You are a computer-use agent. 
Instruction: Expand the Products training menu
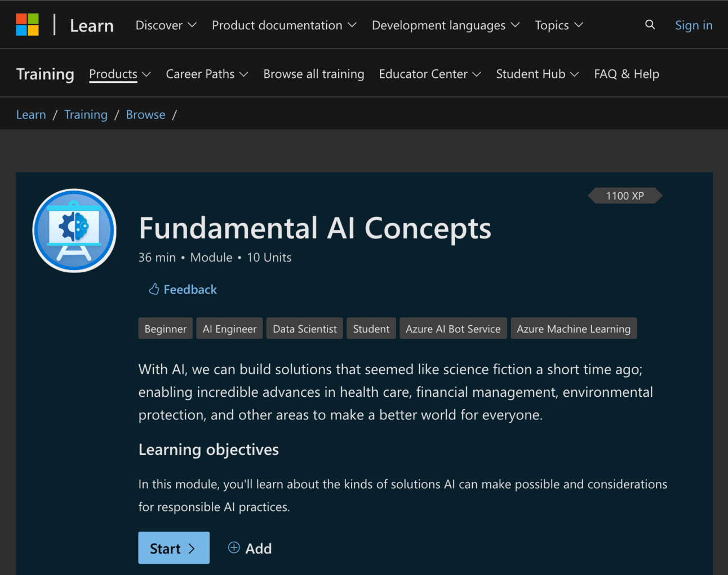tap(120, 74)
